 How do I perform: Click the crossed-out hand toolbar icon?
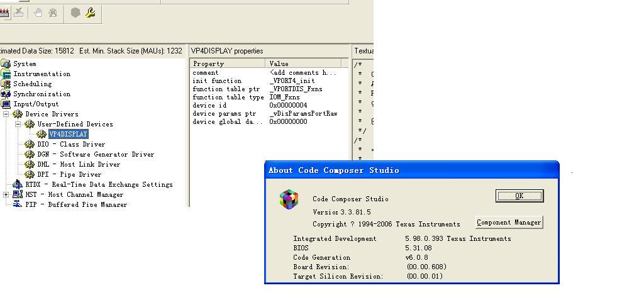pyautogui.click(x=53, y=13)
